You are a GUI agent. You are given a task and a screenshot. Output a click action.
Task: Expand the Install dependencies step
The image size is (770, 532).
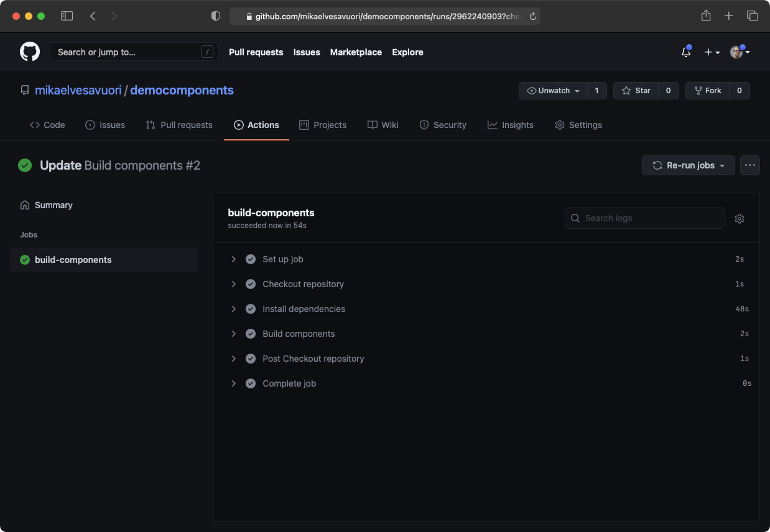(x=234, y=309)
